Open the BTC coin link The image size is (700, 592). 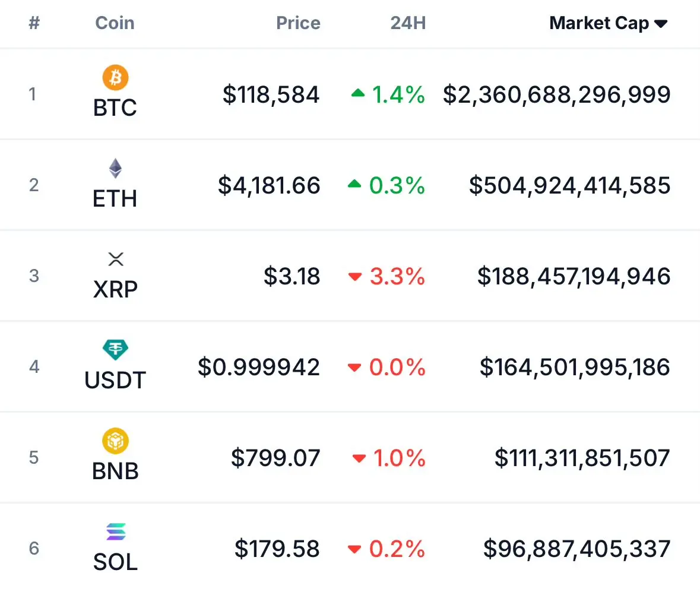point(115,107)
